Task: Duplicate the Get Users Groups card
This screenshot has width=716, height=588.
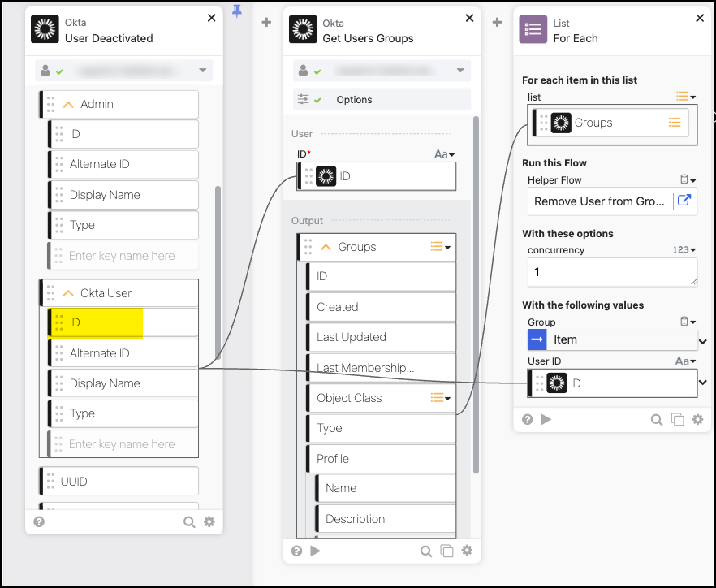Action: 446,551
